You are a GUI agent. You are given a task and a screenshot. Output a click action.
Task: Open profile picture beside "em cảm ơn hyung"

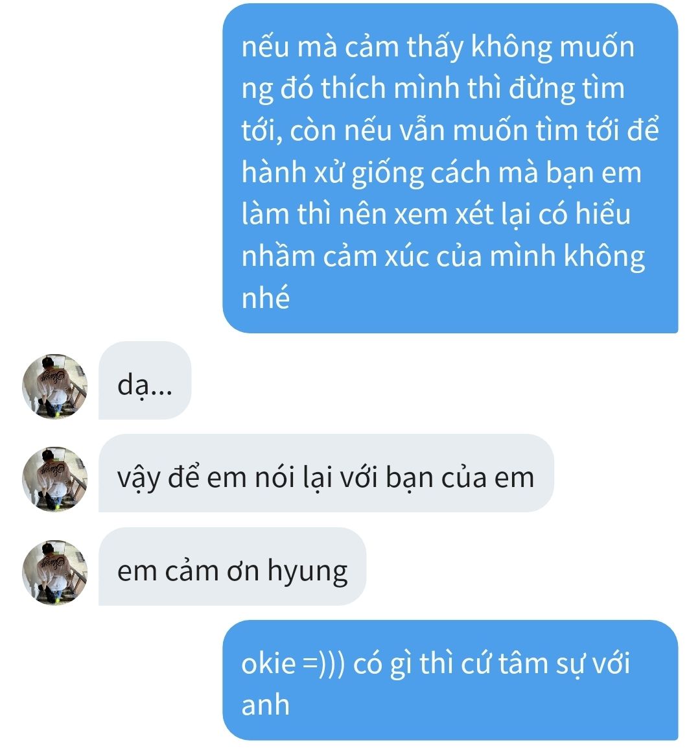(x=55, y=573)
